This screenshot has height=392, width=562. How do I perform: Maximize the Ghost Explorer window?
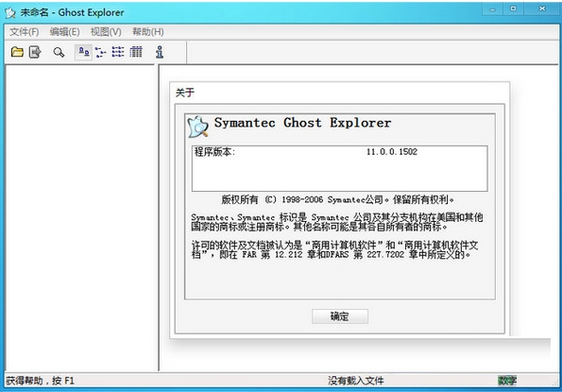(x=513, y=9)
